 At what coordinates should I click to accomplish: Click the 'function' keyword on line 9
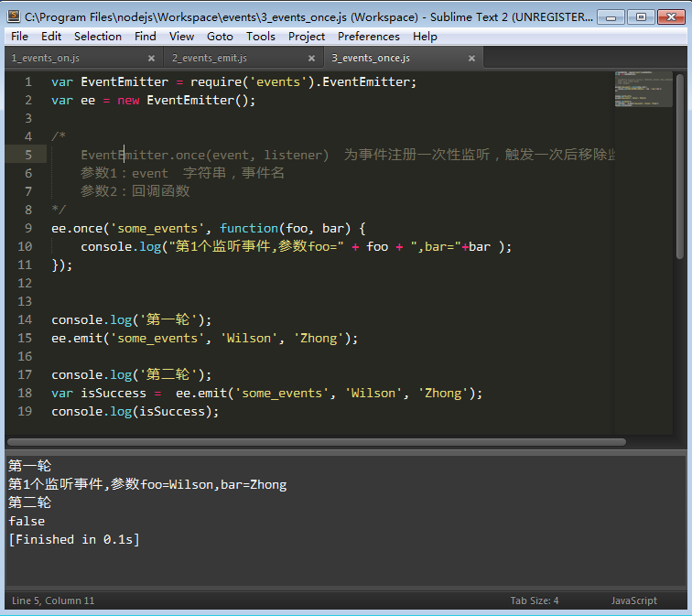click(249, 229)
